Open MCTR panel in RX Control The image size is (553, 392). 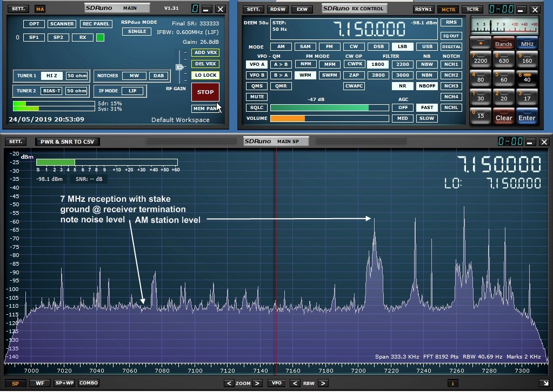point(449,9)
